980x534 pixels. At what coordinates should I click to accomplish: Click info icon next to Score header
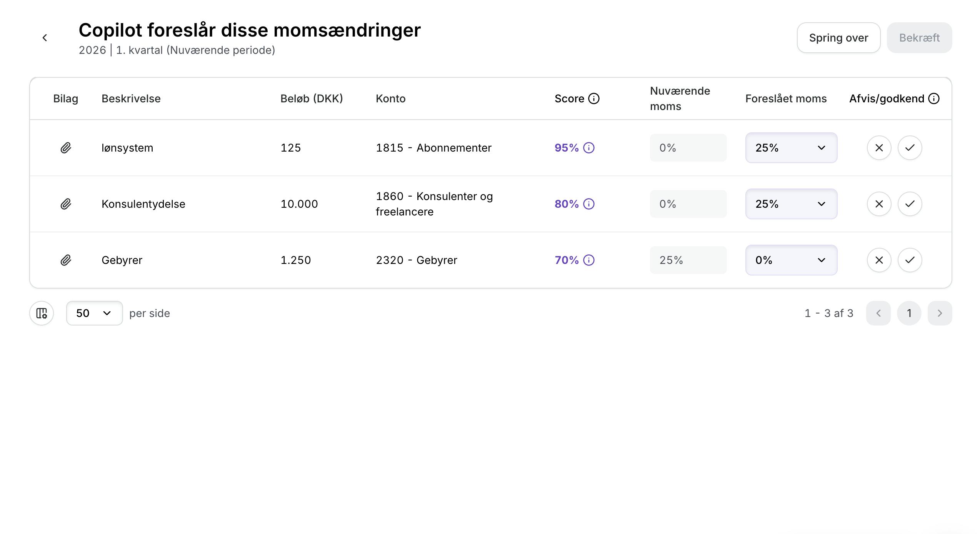[x=594, y=98]
